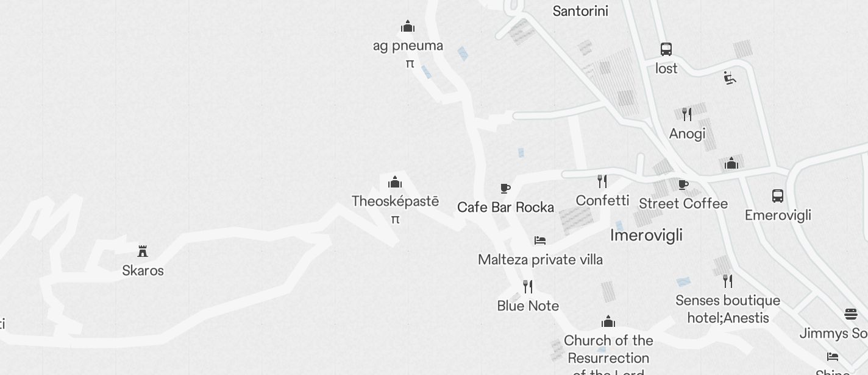Click the Santorini label
868x375 pixels.
[x=580, y=11]
